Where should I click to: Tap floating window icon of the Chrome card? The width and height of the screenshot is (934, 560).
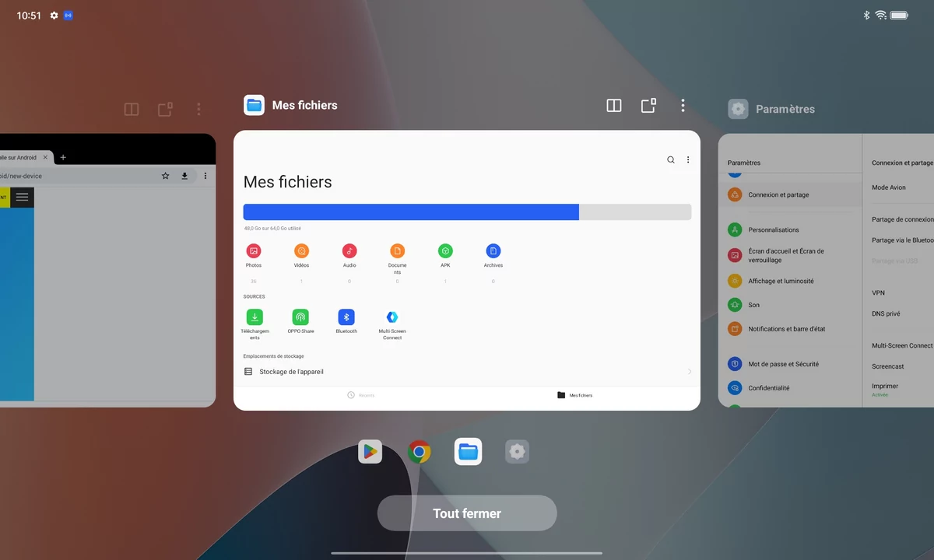click(165, 110)
